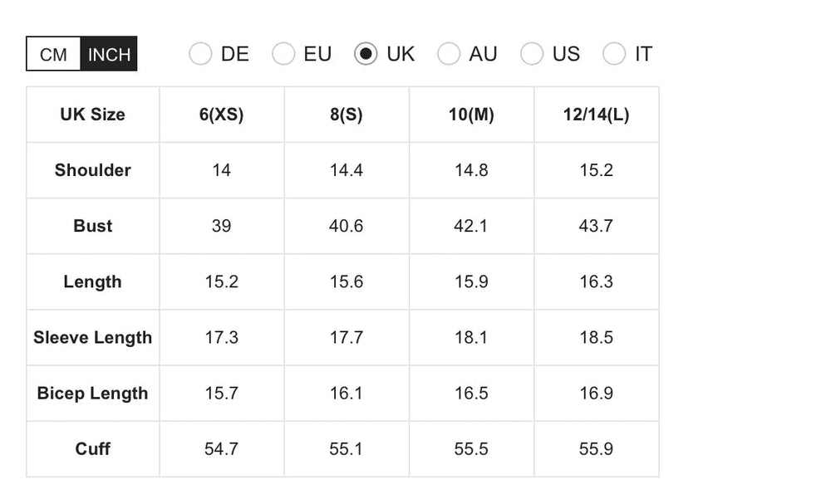Select the IT size radio button
This screenshot has height=504, width=831.
click(x=614, y=54)
